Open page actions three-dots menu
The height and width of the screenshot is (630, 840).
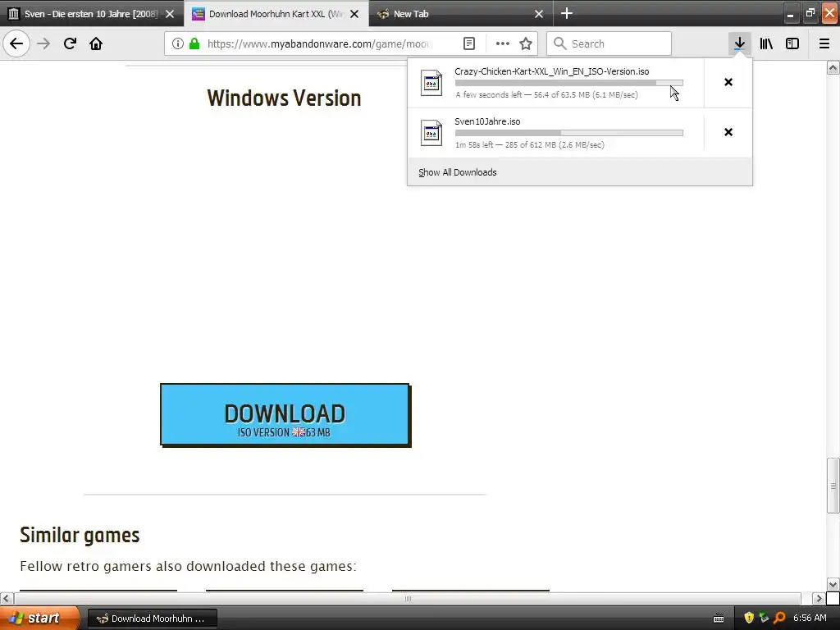coord(503,43)
